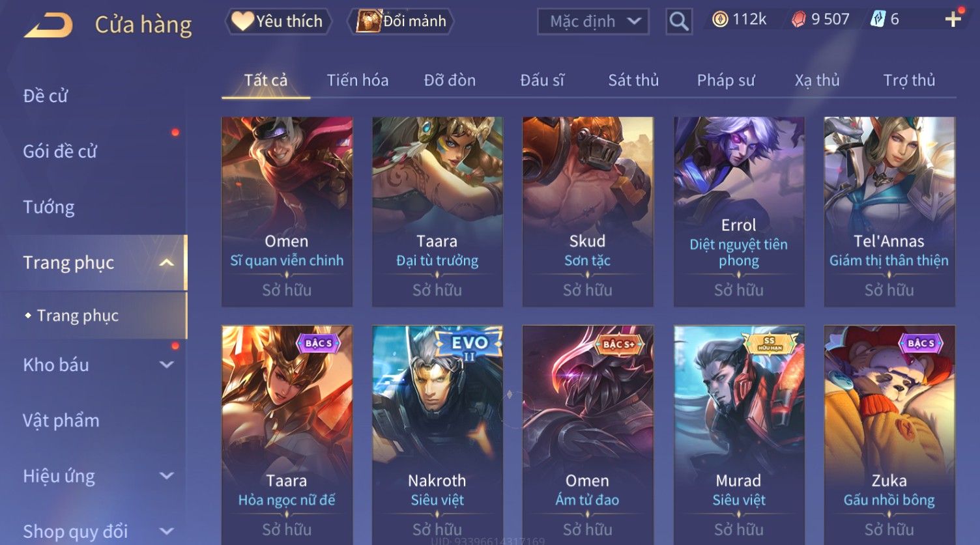Open the Mặc định sort dropdown
Screen dimensions: 980x545
coord(593,21)
